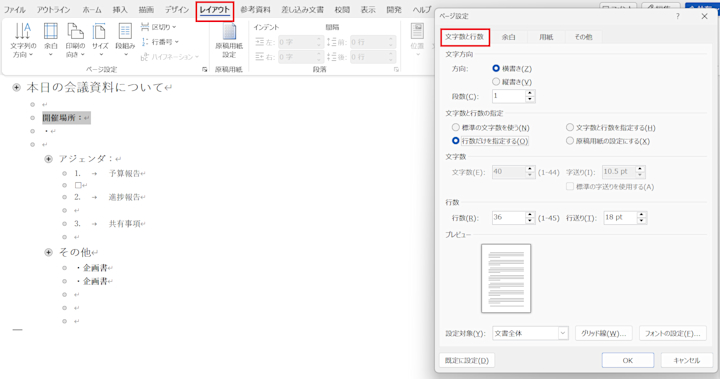Collapse the その他 outline heading
720x379 pixels.
point(48,252)
